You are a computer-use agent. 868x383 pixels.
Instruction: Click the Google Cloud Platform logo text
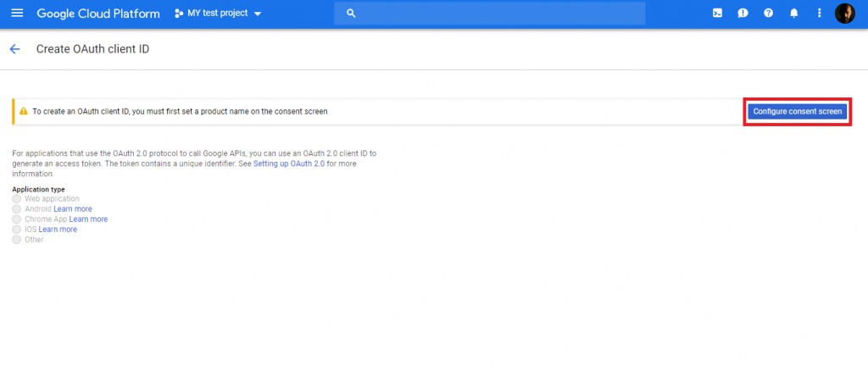coord(98,14)
